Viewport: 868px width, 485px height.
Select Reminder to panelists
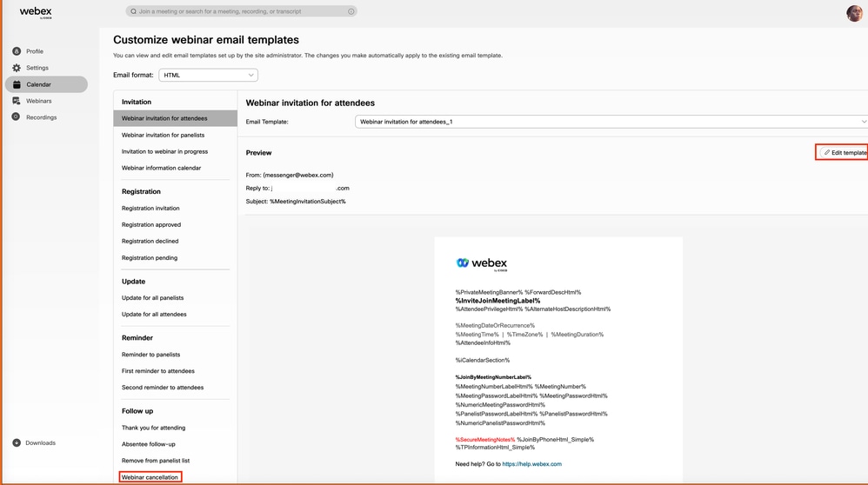click(150, 355)
